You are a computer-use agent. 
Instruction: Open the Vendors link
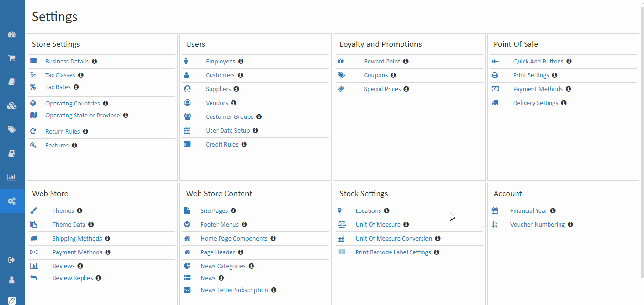[217, 103]
